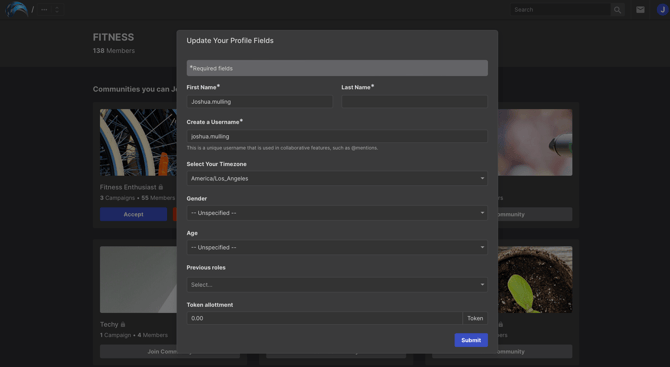Screen dimensions: 670x367
Task: Focus the Search input in header
Action: (x=561, y=10)
